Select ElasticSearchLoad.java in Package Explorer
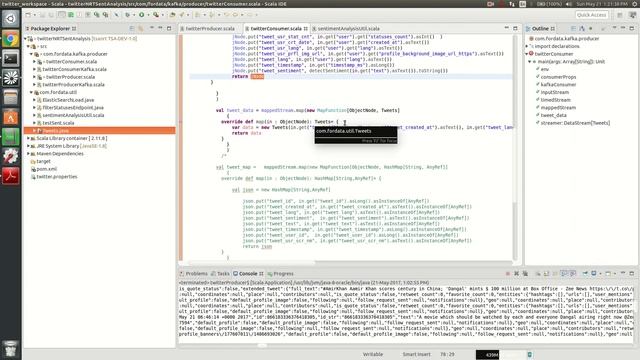The width and height of the screenshot is (640, 360). tap(68, 100)
